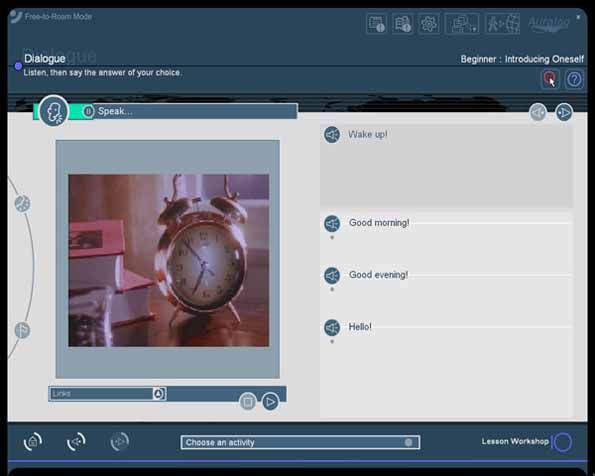595x476 pixels.
Task: Open the second documents info icon in top toolbar
Action: pyautogui.click(x=403, y=24)
